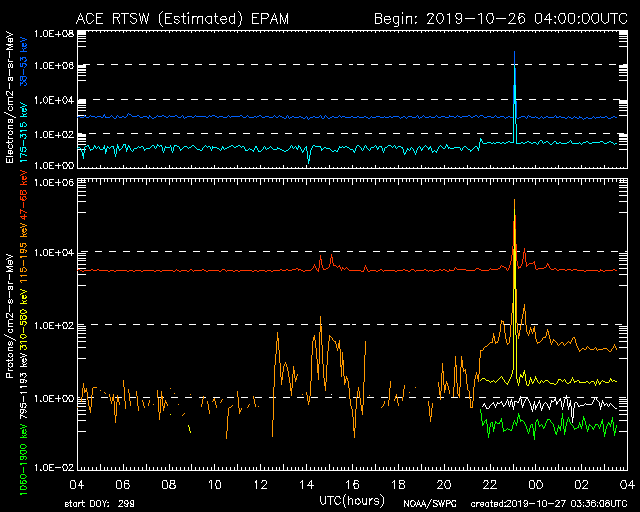The image size is (640, 512).
Task: Click the 1.0E-02 tick on proton panel
Action: click(x=57, y=467)
